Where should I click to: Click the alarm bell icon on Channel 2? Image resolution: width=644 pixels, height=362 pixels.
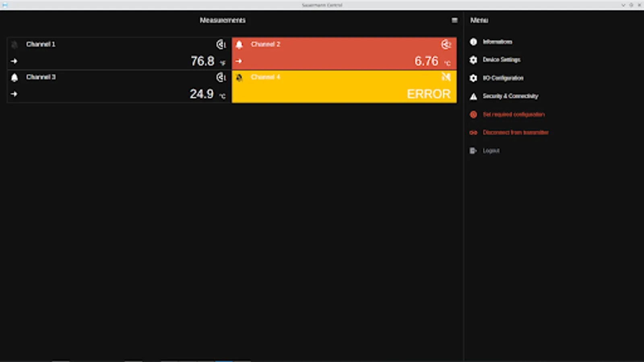click(239, 45)
